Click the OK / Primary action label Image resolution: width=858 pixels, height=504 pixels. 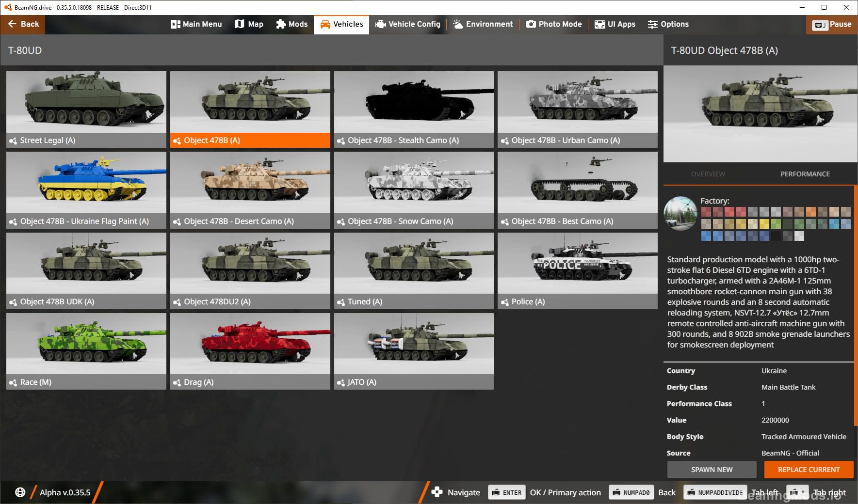565,492
